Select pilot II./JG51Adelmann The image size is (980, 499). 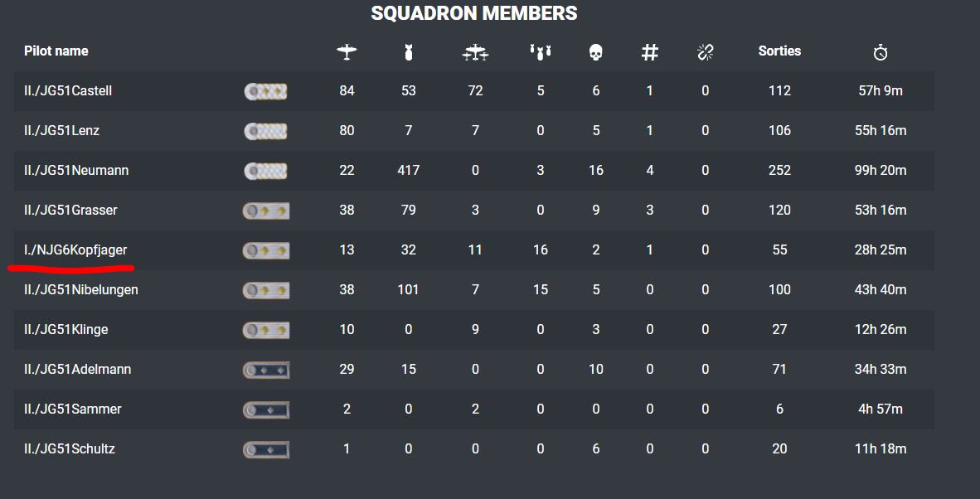pos(78,370)
